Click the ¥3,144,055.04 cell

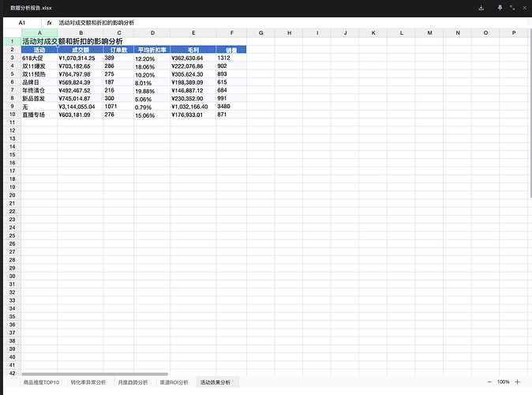click(x=81, y=107)
